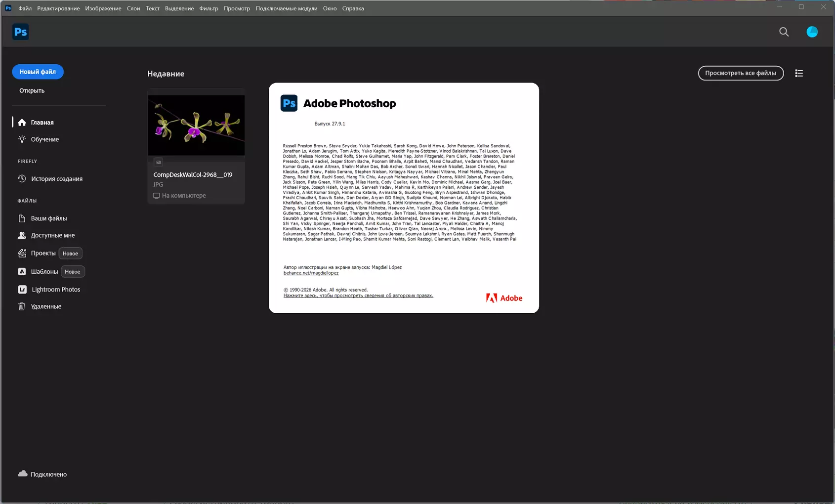The image size is (835, 504).
Task: Click the На компьютере location label
Action: (184, 196)
